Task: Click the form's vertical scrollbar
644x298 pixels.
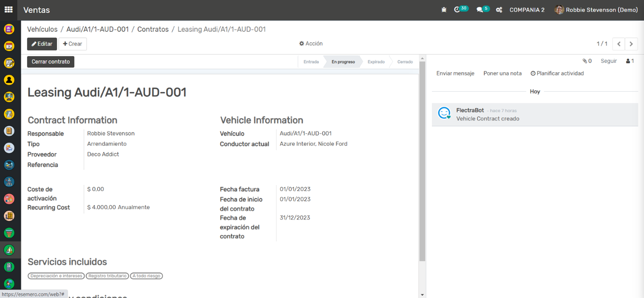Action: pos(422,161)
